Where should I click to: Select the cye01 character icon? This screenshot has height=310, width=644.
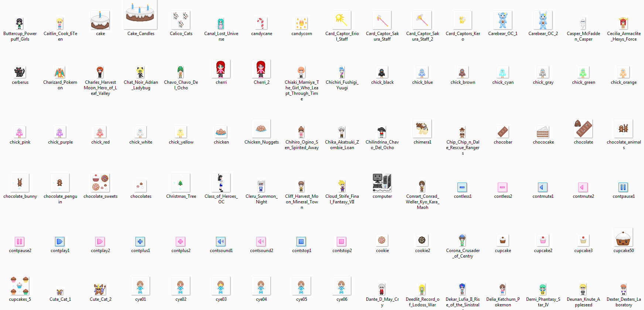click(140, 286)
